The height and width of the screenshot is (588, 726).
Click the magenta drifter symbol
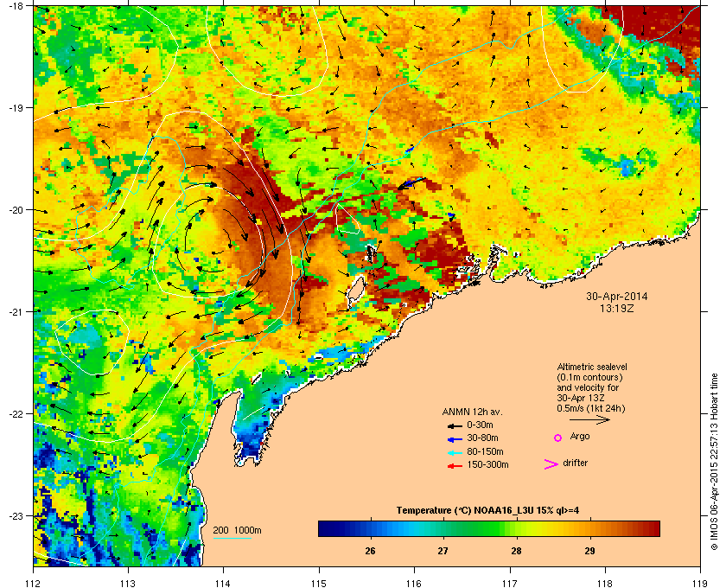point(551,464)
